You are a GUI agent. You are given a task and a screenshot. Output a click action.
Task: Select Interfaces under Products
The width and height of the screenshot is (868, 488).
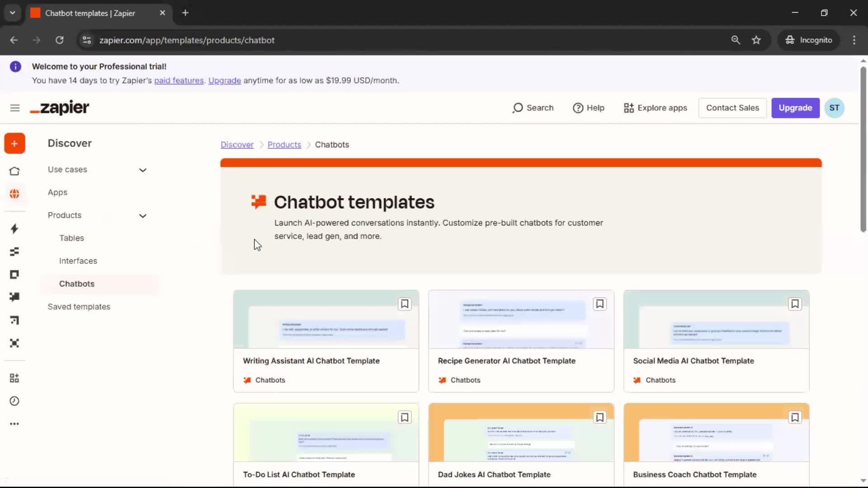[x=78, y=261]
